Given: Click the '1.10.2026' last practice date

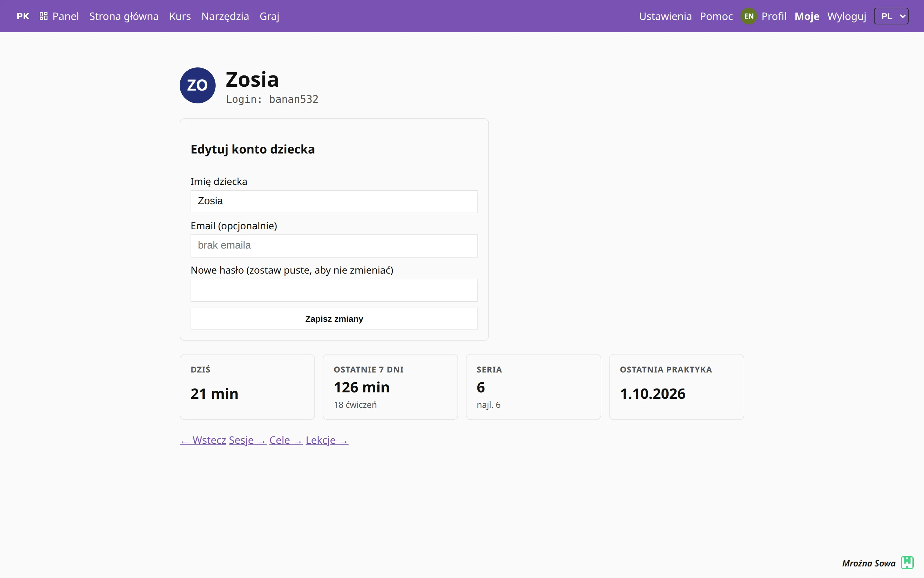Looking at the screenshot, I should (x=653, y=394).
